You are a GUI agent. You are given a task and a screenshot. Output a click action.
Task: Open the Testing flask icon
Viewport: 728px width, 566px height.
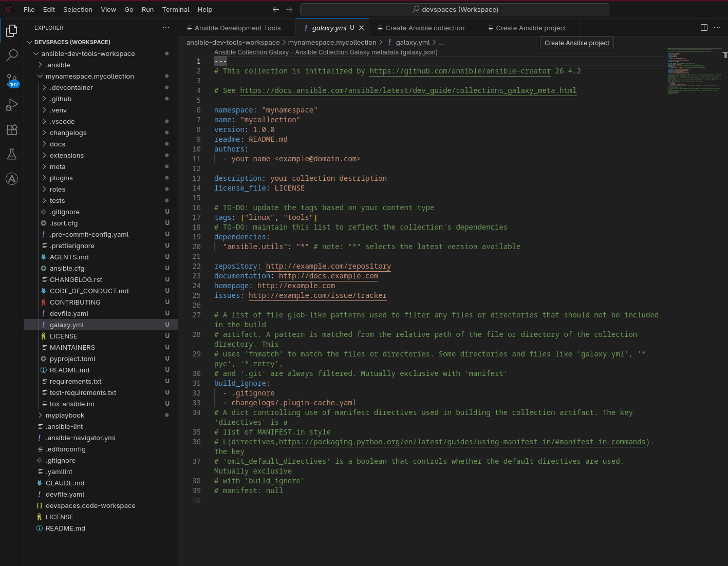12,154
